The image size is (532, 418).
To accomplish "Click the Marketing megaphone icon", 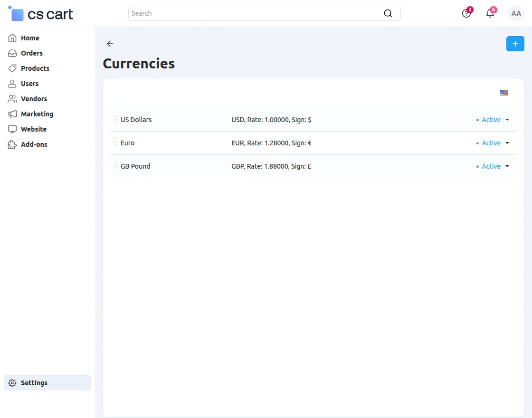I will click(x=12, y=114).
